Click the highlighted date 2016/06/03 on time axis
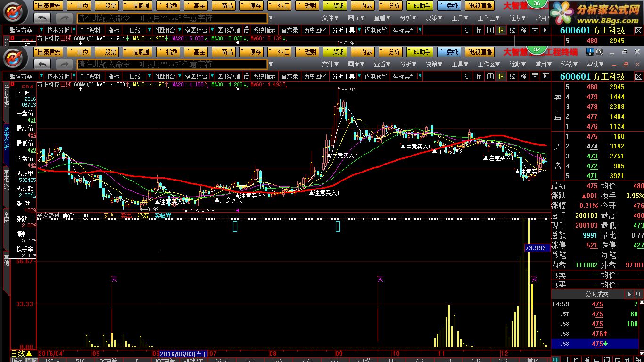 pyautogui.click(x=182, y=354)
